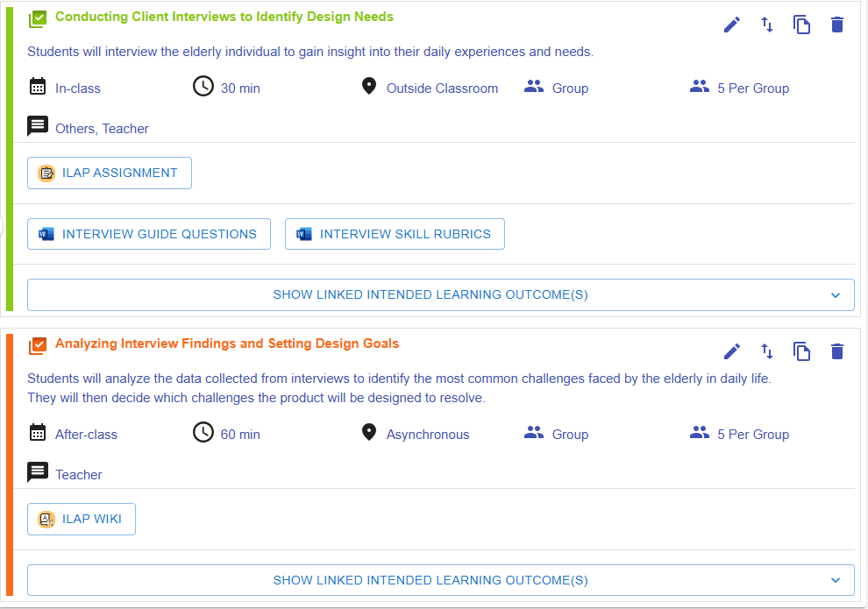Click chevron arrow in the bottom outcomes bar
This screenshot has height=609, width=868.
835,580
